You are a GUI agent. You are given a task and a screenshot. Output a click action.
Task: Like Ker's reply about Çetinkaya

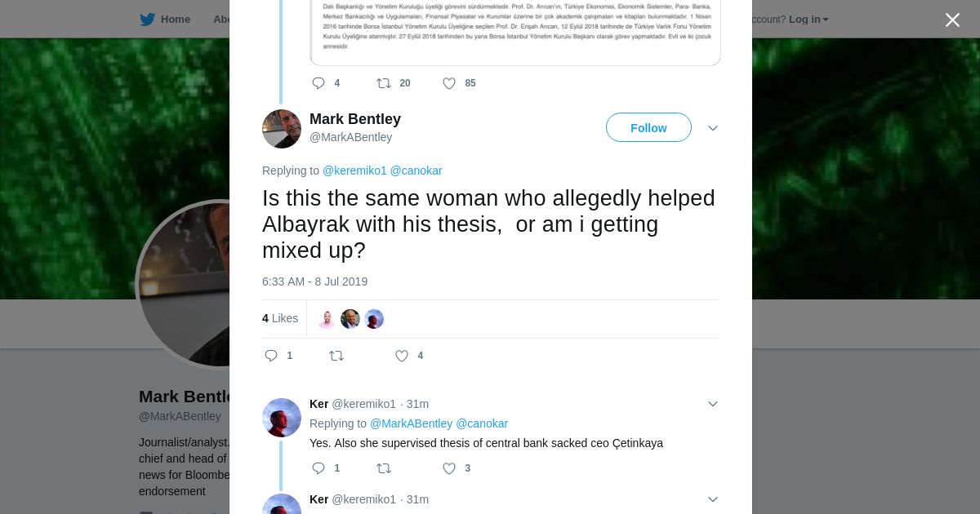(x=449, y=468)
